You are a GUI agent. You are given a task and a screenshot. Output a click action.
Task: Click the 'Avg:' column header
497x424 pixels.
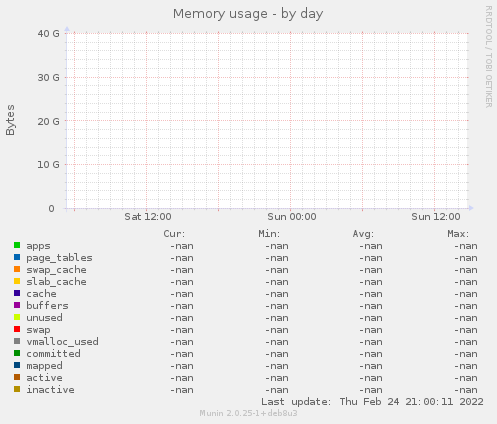(363, 234)
